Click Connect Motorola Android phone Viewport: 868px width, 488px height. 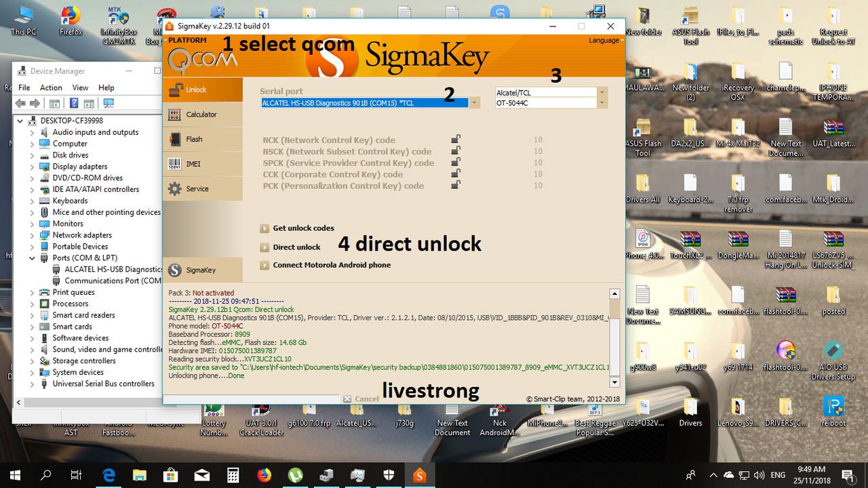pos(325,265)
